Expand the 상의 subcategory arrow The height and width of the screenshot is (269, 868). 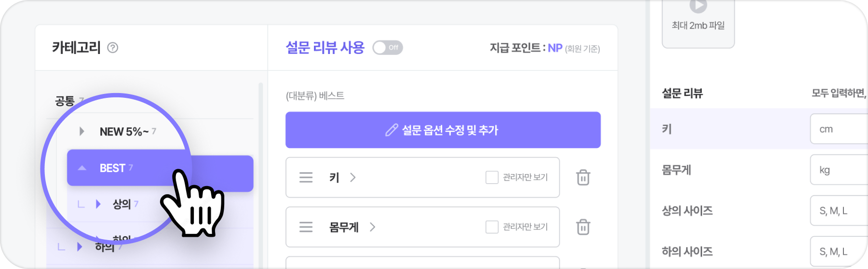(x=98, y=204)
